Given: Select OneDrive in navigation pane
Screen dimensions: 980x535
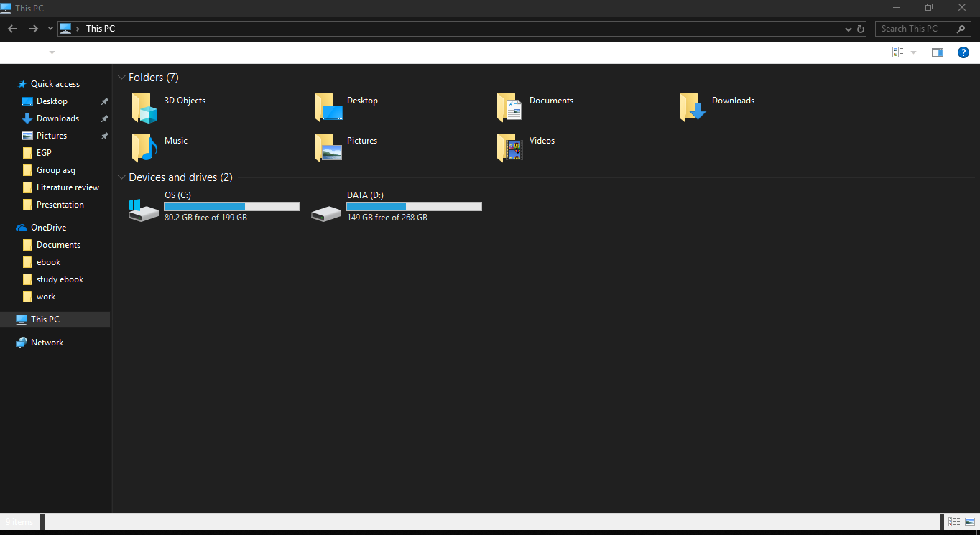Looking at the screenshot, I should click(48, 228).
